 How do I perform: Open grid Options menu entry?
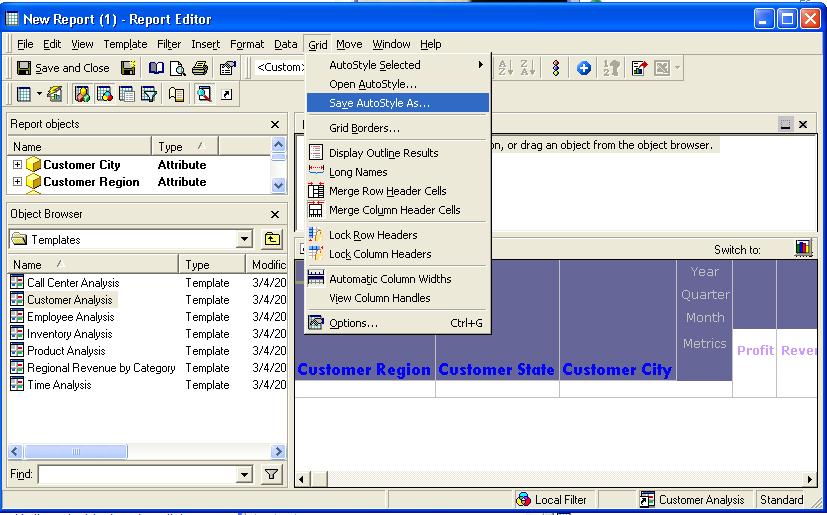(x=398, y=323)
